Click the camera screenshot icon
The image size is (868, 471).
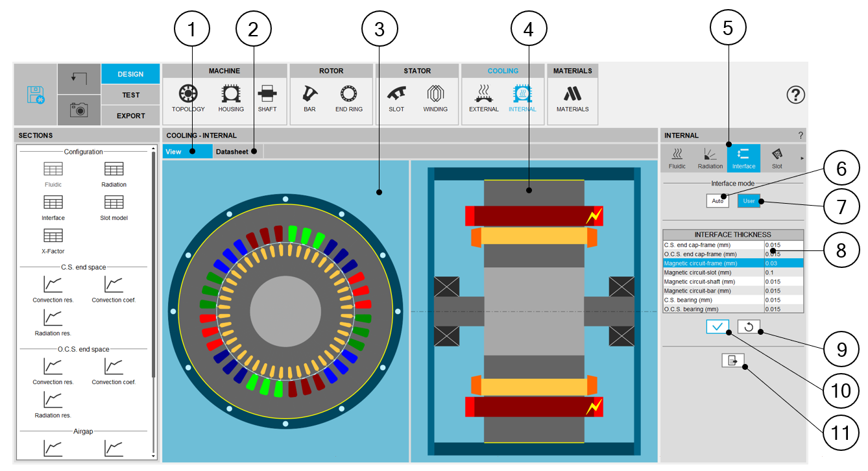pyautogui.click(x=79, y=110)
